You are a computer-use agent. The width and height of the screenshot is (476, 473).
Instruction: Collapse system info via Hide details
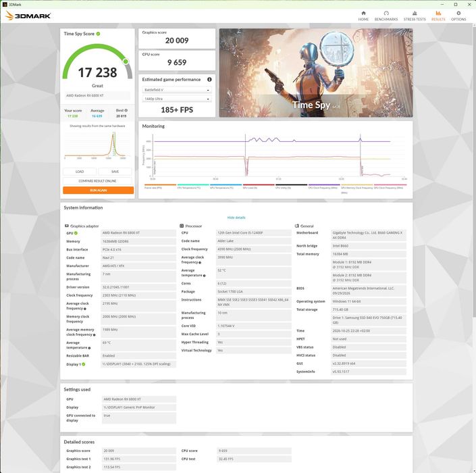pyautogui.click(x=236, y=218)
